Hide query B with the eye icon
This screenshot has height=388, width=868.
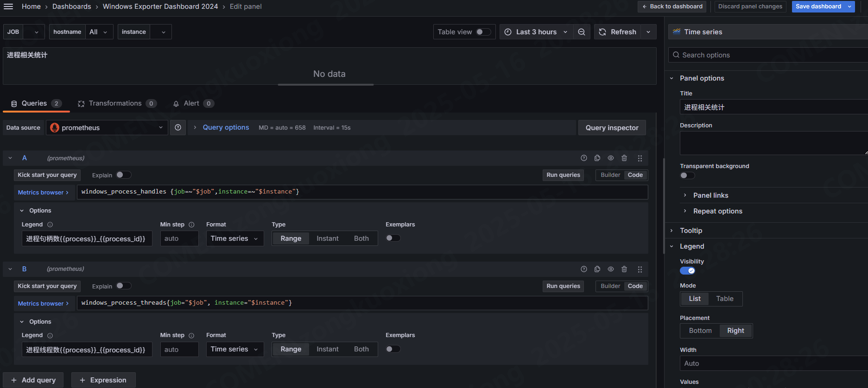pyautogui.click(x=611, y=269)
